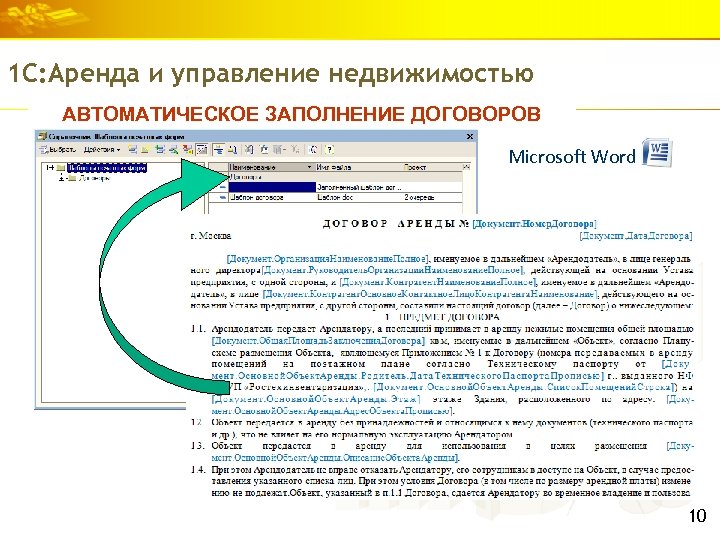Click the row marker icon of the highlighted row
The height and width of the screenshot is (540, 720).
point(222,187)
